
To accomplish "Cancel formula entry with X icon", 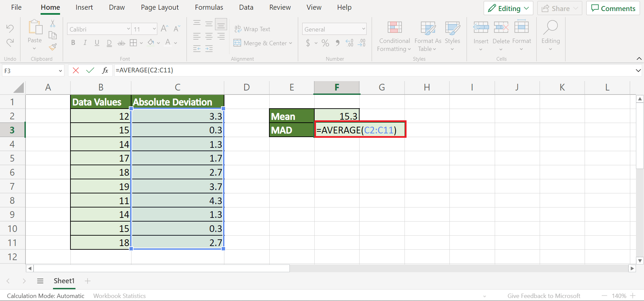I will (x=76, y=70).
